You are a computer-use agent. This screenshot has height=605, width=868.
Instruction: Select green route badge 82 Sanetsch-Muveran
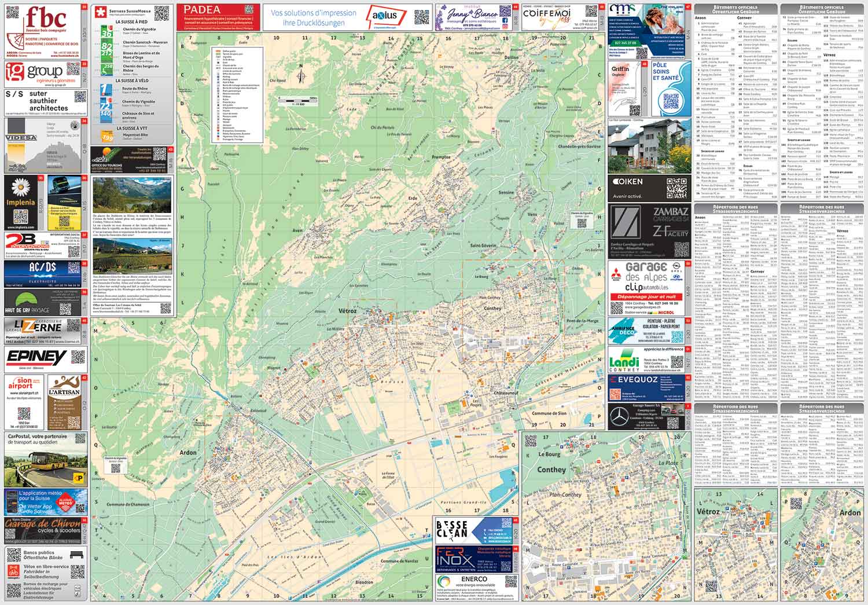click(107, 45)
